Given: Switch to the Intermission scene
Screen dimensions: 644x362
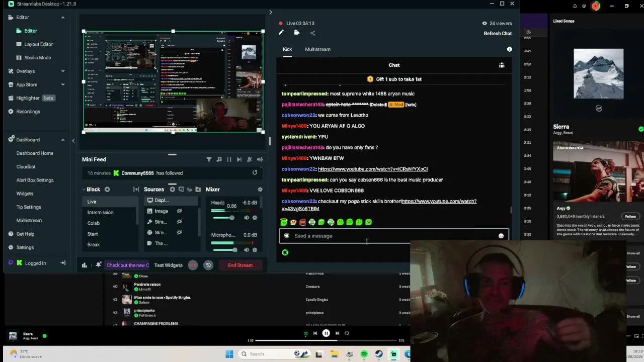Looking at the screenshot, I should tap(110, 212).
